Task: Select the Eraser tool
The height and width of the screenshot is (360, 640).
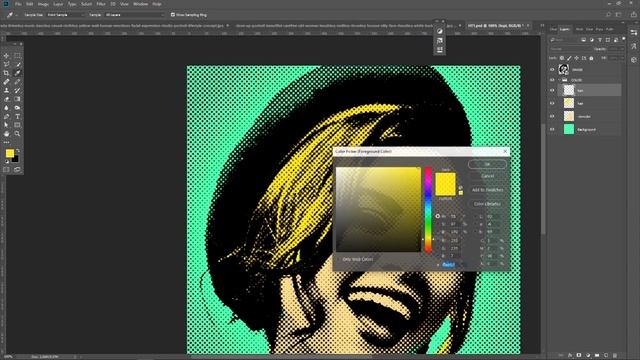Action: (x=6, y=99)
